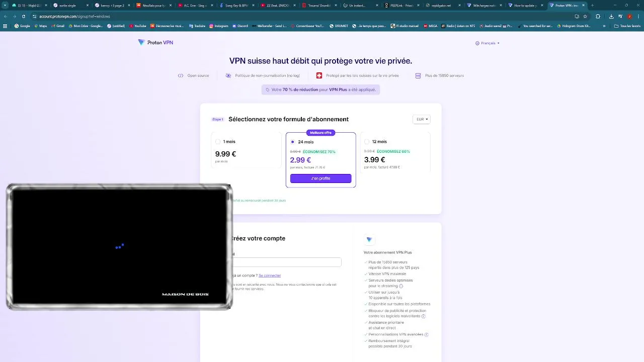Open the site information icon

tap(34, 16)
